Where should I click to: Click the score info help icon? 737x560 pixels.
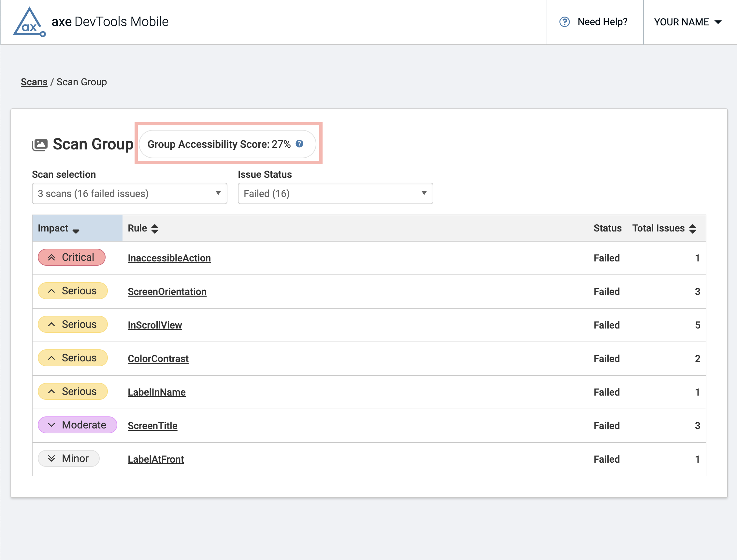(299, 144)
